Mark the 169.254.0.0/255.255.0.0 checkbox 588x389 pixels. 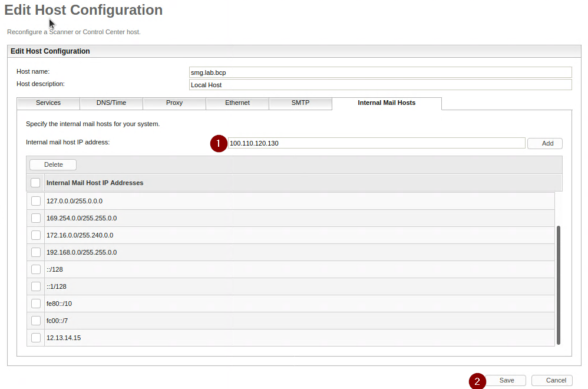(x=36, y=218)
